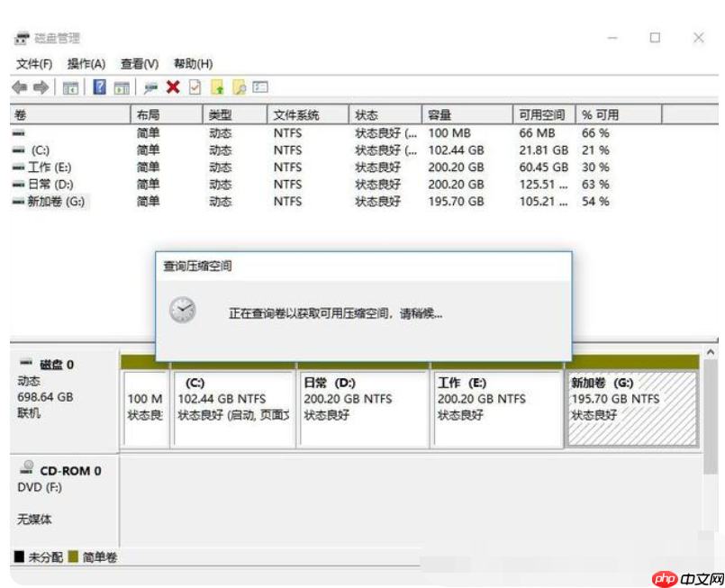Image resolution: width=725 pixels, height=588 pixels.
Task: Click the red X delete icon
Action: click(173, 87)
